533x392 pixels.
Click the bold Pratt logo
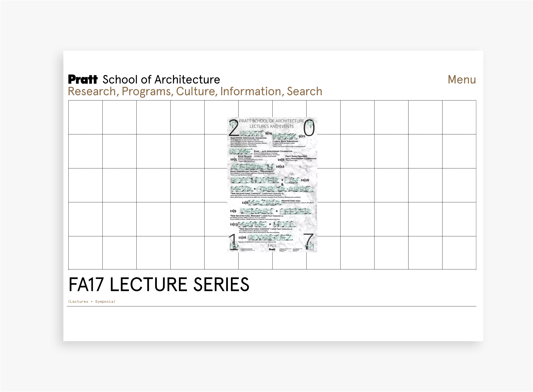pos(83,80)
